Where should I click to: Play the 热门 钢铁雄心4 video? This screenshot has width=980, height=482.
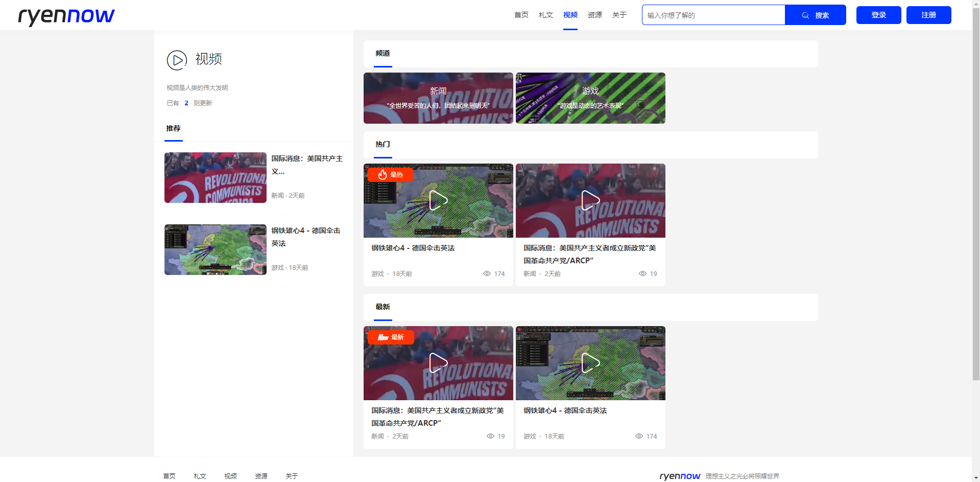[x=438, y=200]
